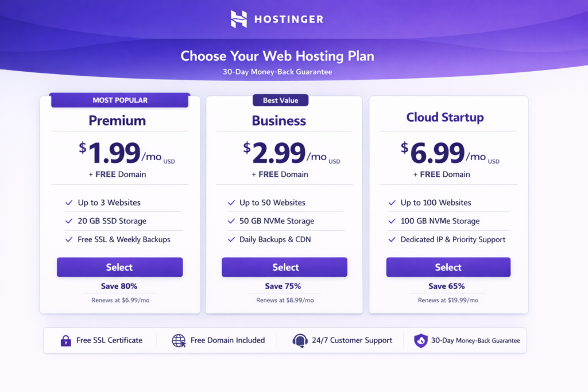Select the Business hosting plan
The height and width of the screenshot is (392, 588).
[285, 267]
